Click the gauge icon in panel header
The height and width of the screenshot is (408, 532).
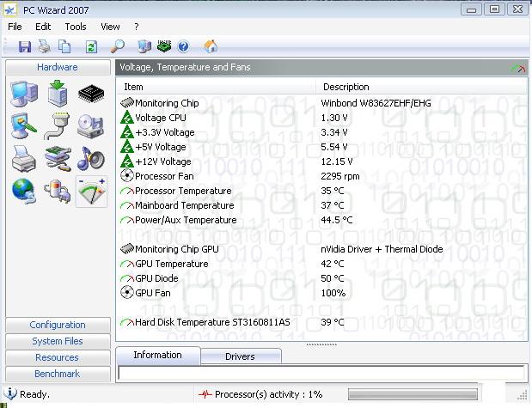pos(517,68)
